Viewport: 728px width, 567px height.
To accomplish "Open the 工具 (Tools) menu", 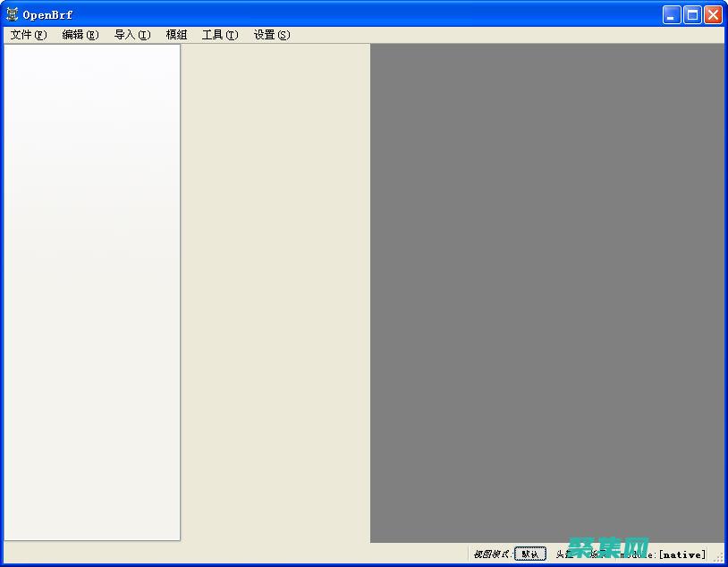I will tap(219, 35).
